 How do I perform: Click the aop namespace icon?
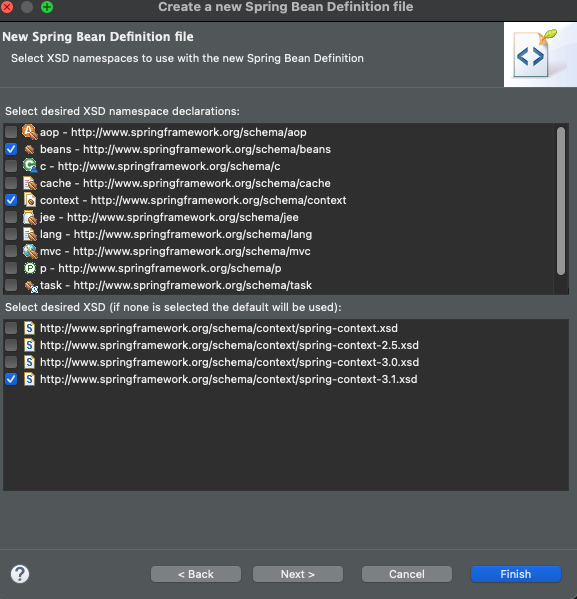(29, 132)
